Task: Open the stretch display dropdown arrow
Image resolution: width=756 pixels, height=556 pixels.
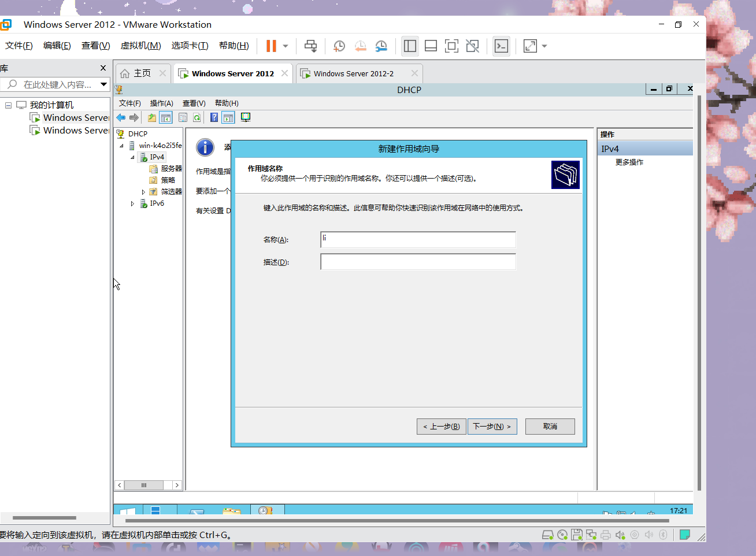Action: (x=544, y=46)
